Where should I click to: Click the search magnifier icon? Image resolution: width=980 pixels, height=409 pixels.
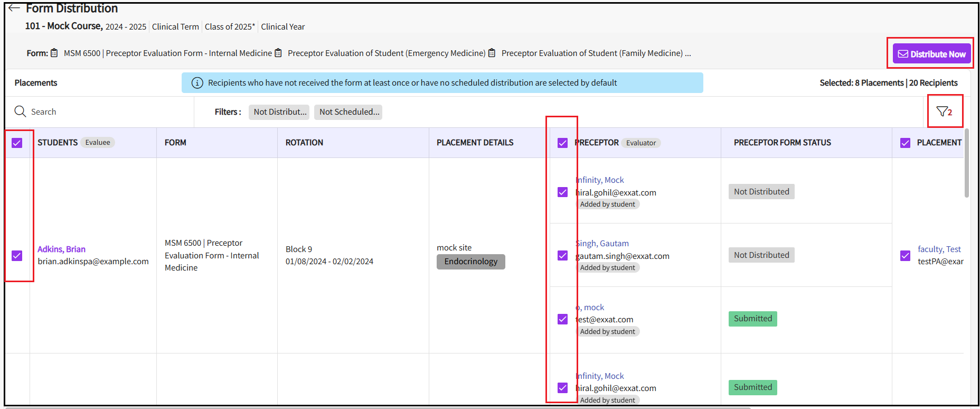[x=20, y=111]
